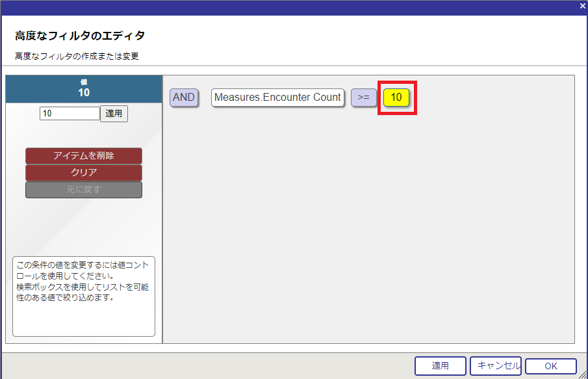Confirm the filter by pressing OK
Viewport: 588px width, 379px height.
pos(550,367)
